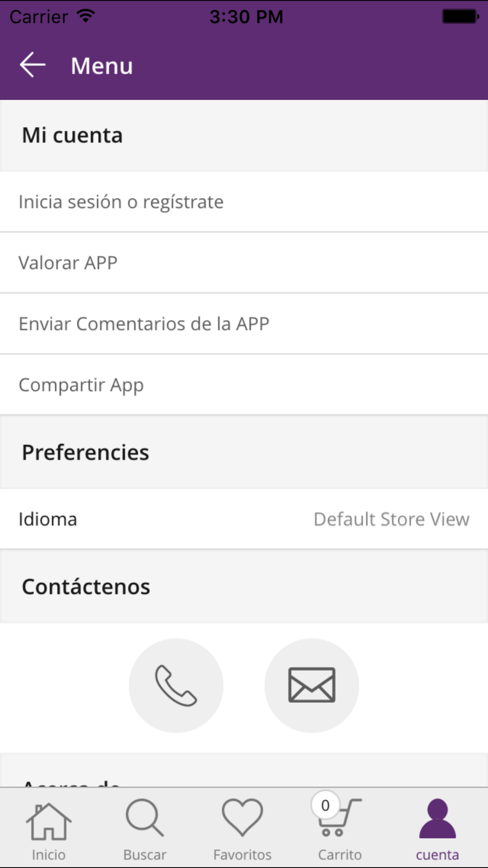Open the Idioma language selector
This screenshot has width=488, height=868.
pos(244,519)
